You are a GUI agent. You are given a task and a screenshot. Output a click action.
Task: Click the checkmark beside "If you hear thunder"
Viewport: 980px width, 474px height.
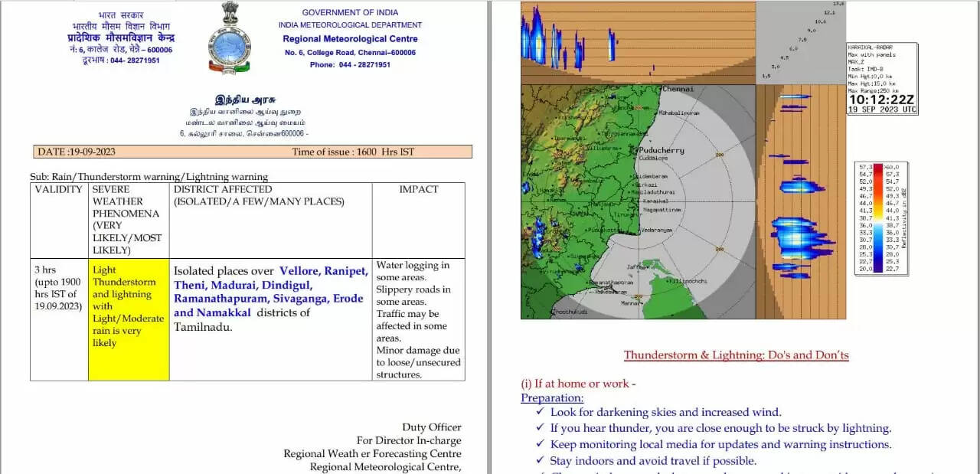[541, 428]
